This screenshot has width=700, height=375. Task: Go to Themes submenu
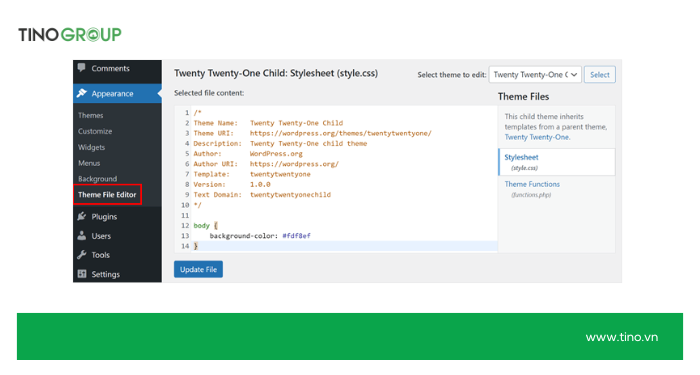click(x=91, y=115)
